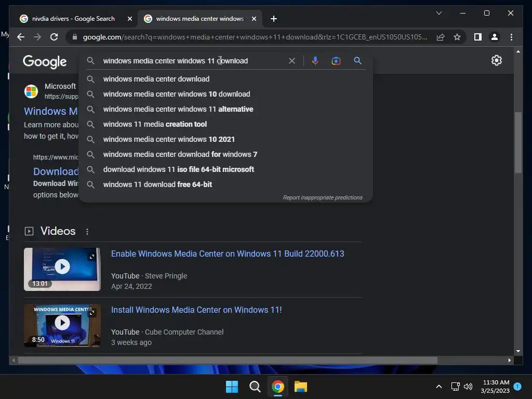Select suggestion download for windows 7
The height and width of the screenshot is (399, 532).
(x=225, y=154)
